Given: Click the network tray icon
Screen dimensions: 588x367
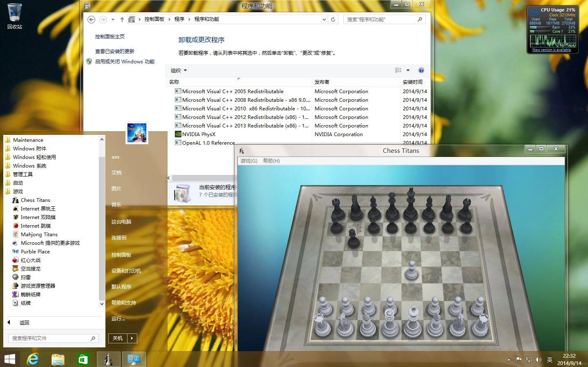Looking at the screenshot, I should 529,360.
